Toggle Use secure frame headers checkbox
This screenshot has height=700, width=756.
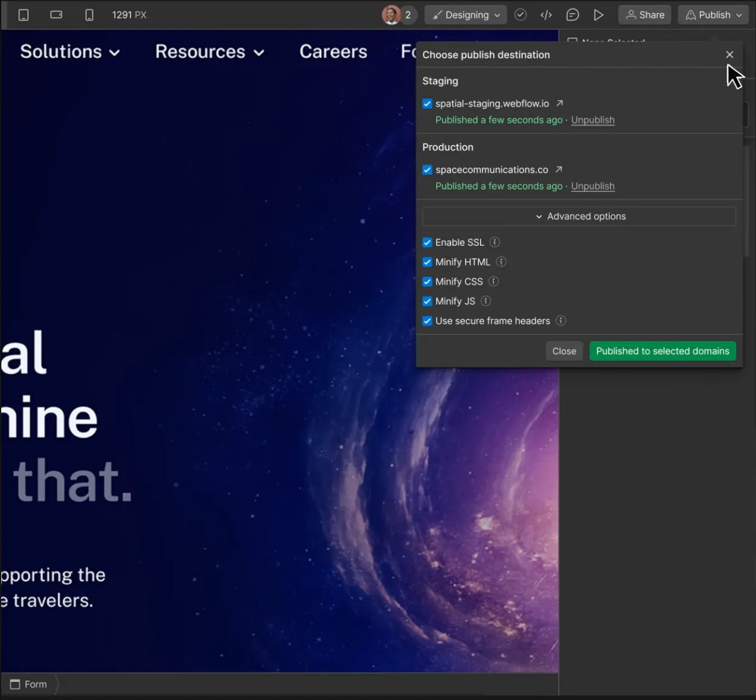(x=428, y=321)
